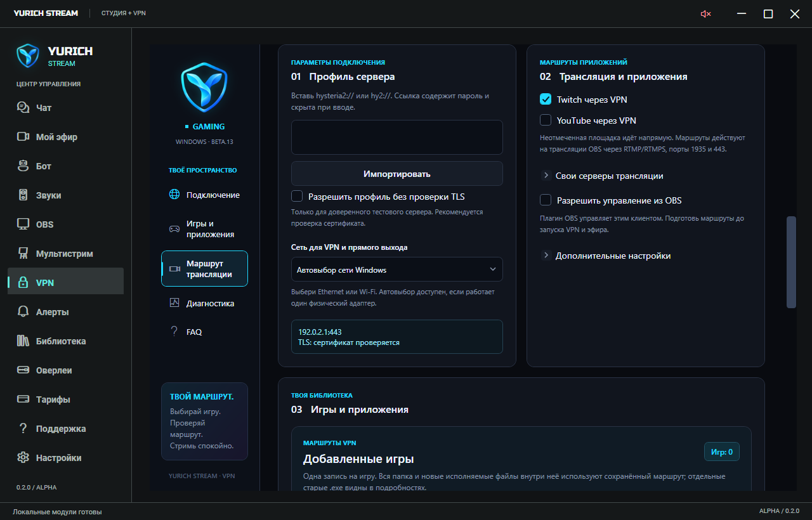
Task: Click the muted speaker icon in title bar
Action: [705, 14]
